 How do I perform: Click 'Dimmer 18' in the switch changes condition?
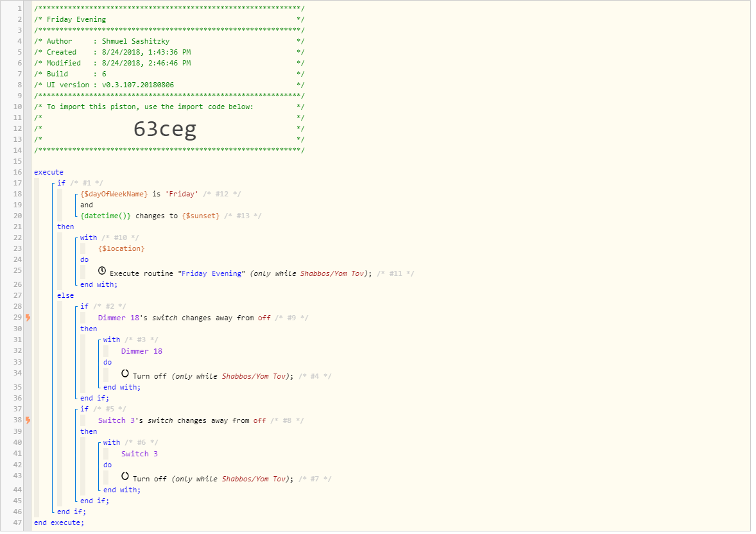pyautogui.click(x=119, y=318)
